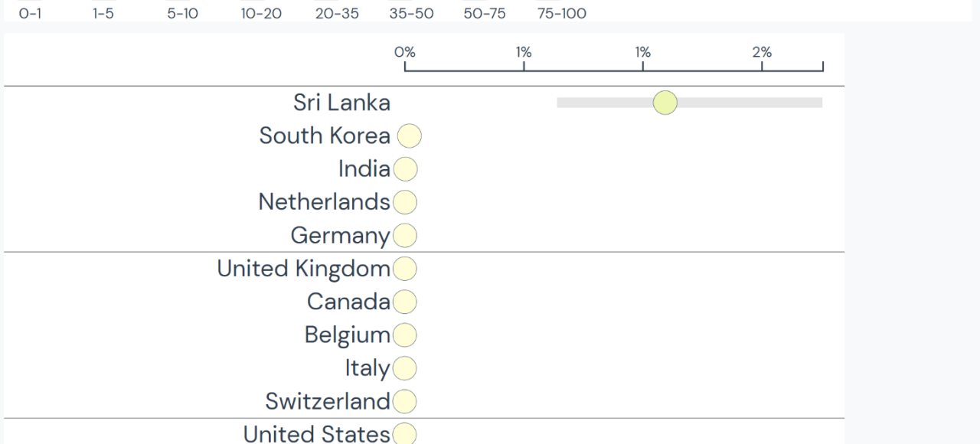Click the 35-50 legend range label
The width and height of the screenshot is (980, 444).
click(x=411, y=14)
